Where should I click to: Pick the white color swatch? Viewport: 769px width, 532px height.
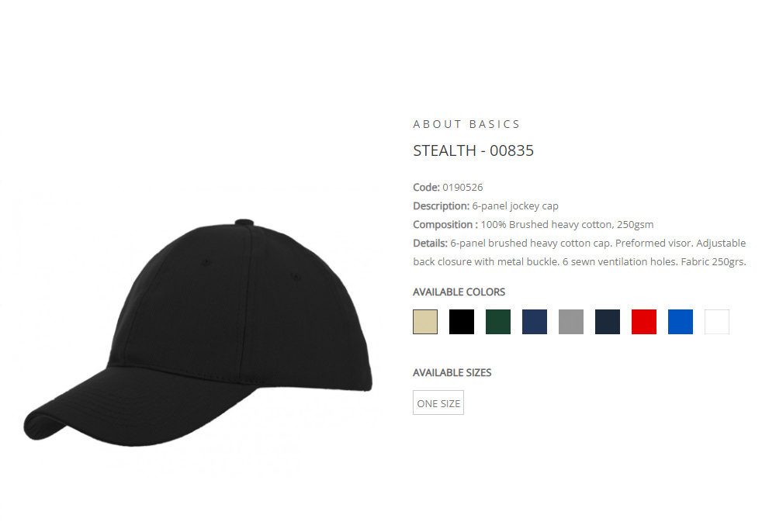click(717, 322)
